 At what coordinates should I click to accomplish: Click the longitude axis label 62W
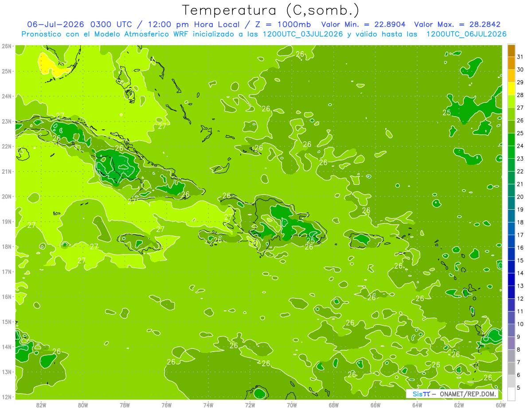459,405
